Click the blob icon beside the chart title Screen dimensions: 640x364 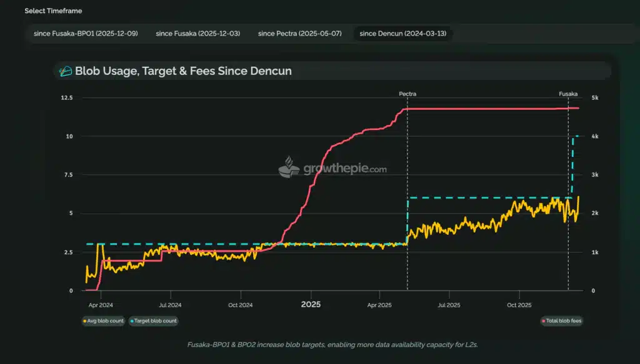(x=66, y=71)
